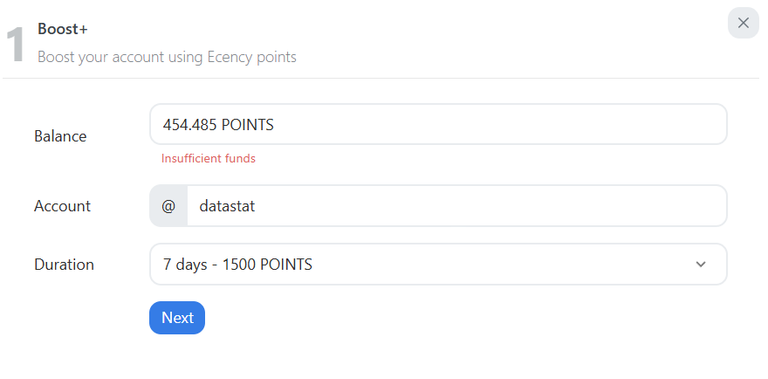Image resolution: width=768 pixels, height=379 pixels.
Task: Click the Account label
Action: click(62, 206)
